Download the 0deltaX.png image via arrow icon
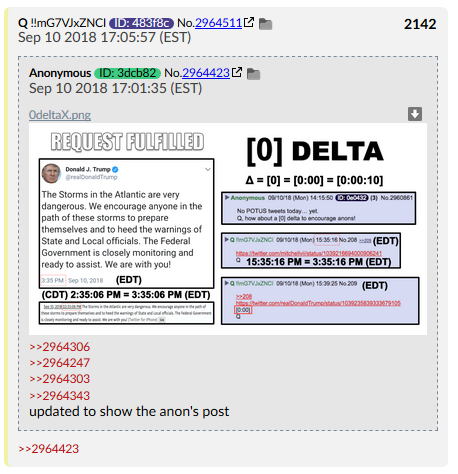The image size is (458, 474). tap(415, 114)
